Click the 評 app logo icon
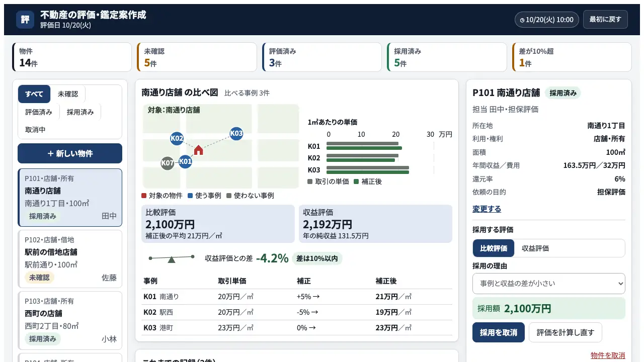Viewport: 644px width, 362px height. pyautogui.click(x=25, y=20)
